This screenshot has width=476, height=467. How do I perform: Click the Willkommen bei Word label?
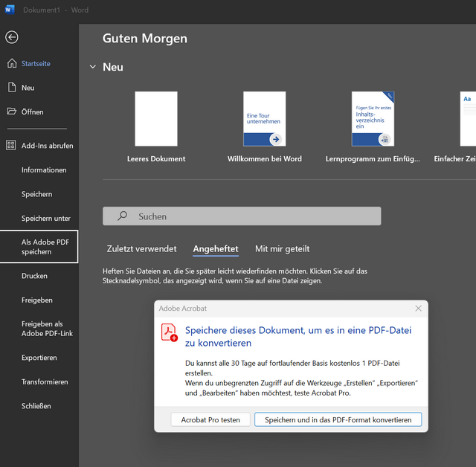click(265, 159)
